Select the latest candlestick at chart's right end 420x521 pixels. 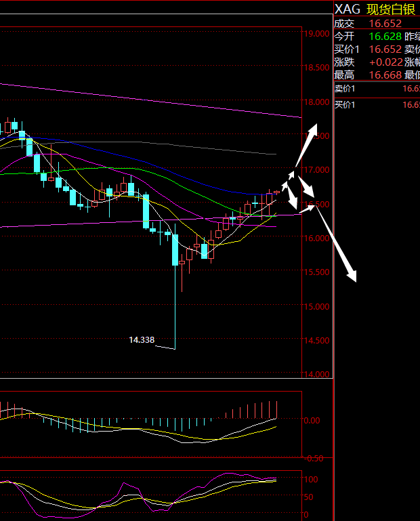277,192
